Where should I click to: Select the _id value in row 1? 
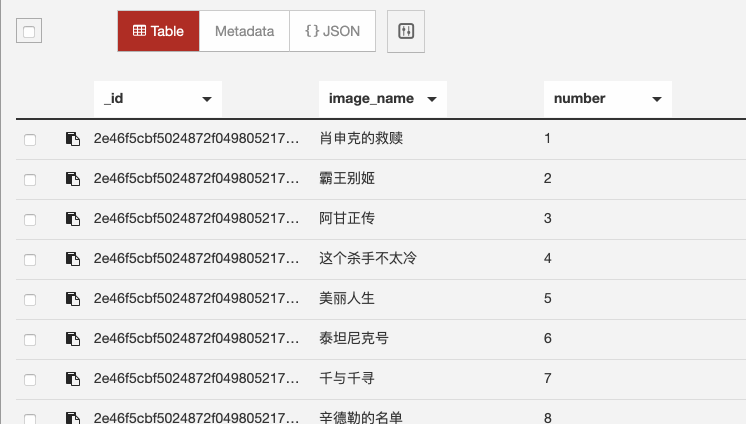coord(196,138)
